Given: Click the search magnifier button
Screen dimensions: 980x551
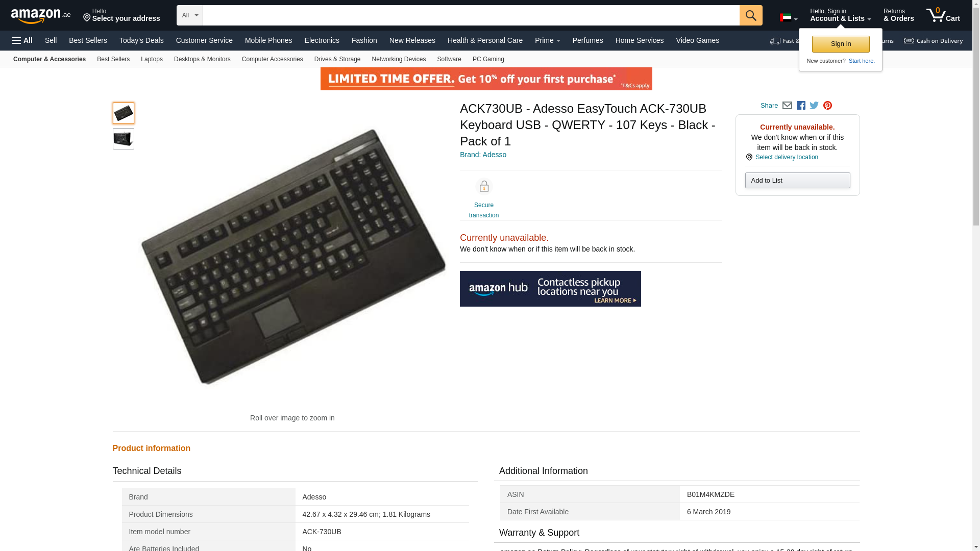Looking at the screenshot, I should pyautogui.click(x=750, y=15).
